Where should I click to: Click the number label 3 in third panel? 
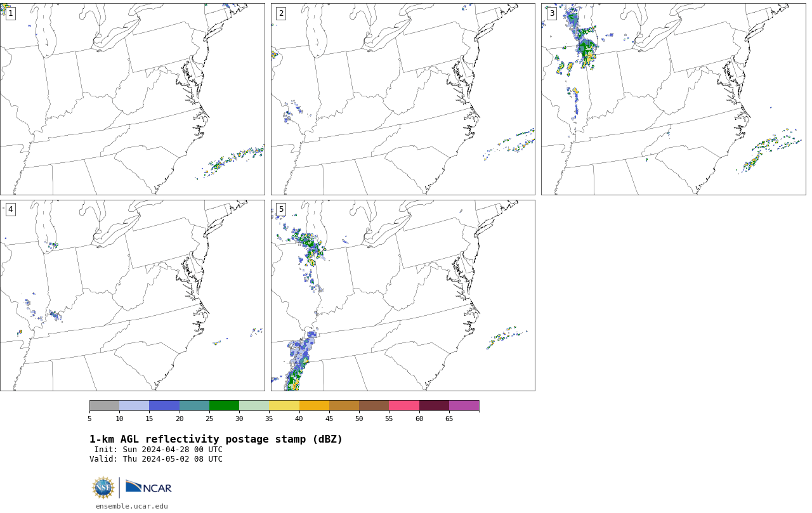pyautogui.click(x=551, y=13)
